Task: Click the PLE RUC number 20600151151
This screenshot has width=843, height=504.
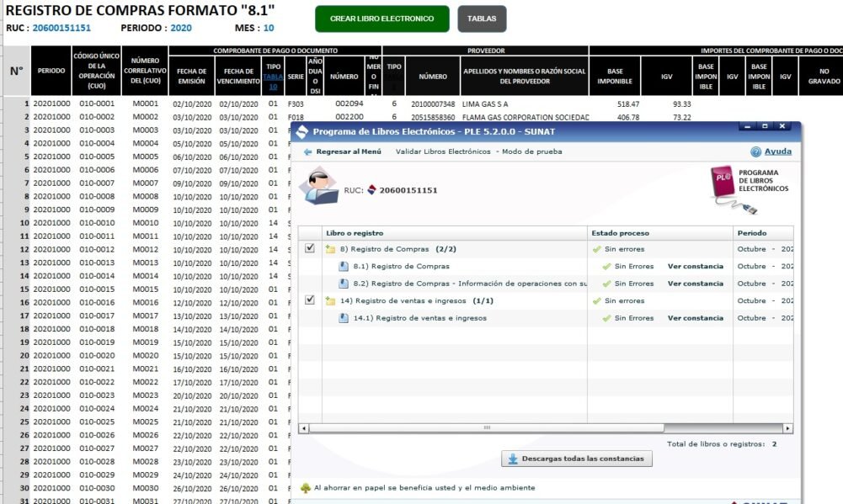Action: [408, 190]
